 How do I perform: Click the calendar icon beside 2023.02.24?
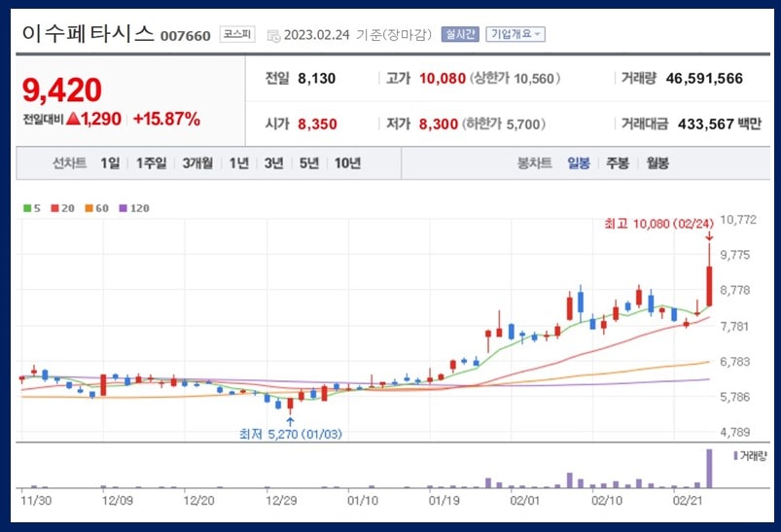tap(274, 35)
